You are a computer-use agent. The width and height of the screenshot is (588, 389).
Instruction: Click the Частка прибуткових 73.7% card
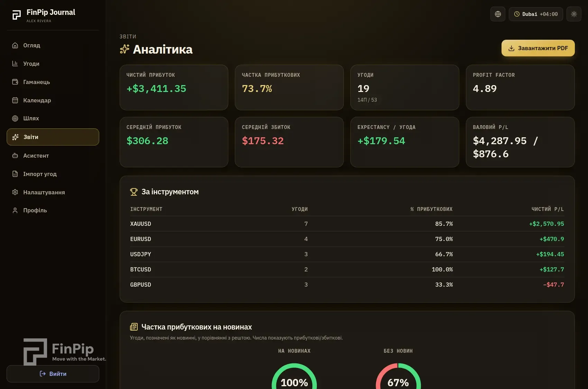click(289, 87)
